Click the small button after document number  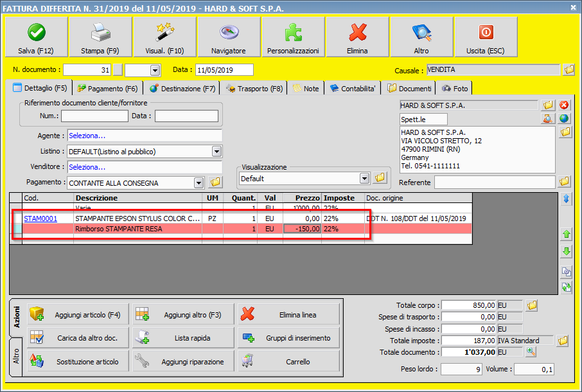click(118, 70)
